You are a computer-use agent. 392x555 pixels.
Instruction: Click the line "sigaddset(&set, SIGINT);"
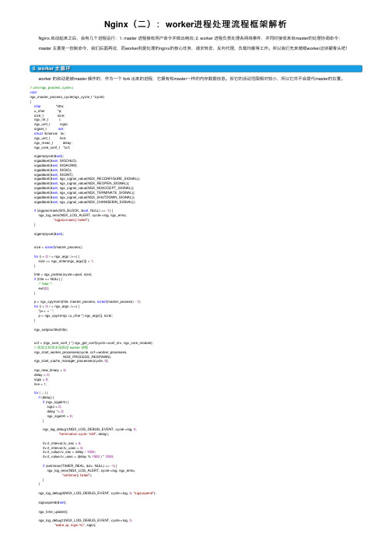pos(54,174)
